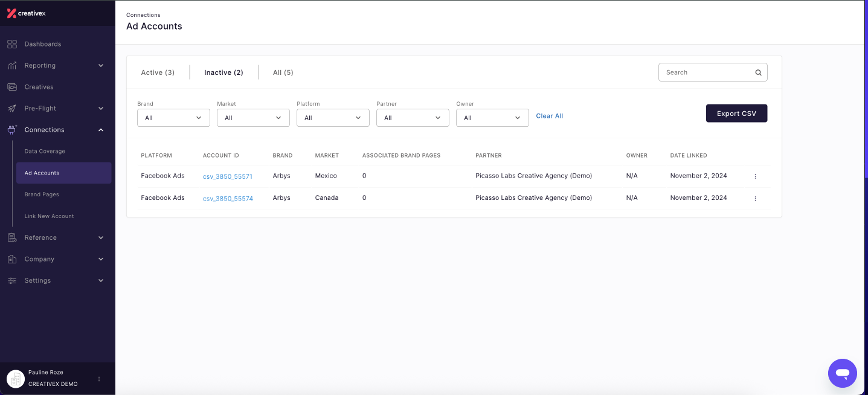
Task: Click the Reference document icon
Action: pos(11,237)
